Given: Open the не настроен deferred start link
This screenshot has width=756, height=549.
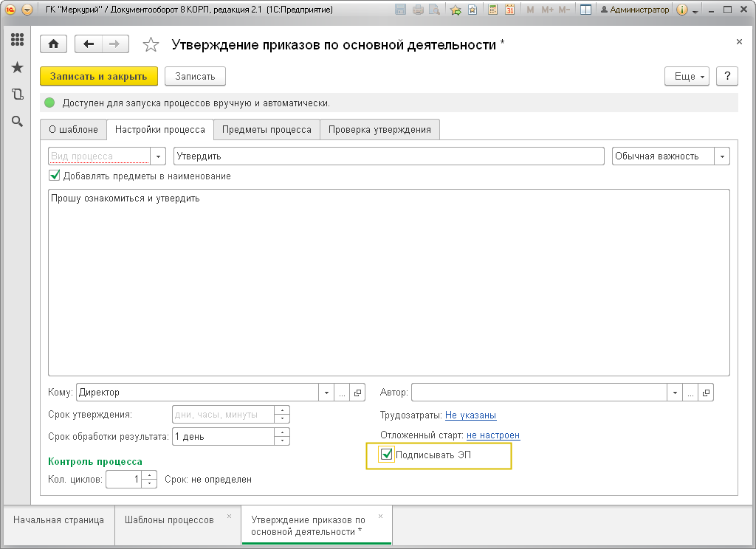Looking at the screenshot, I should tap(493, 435).
